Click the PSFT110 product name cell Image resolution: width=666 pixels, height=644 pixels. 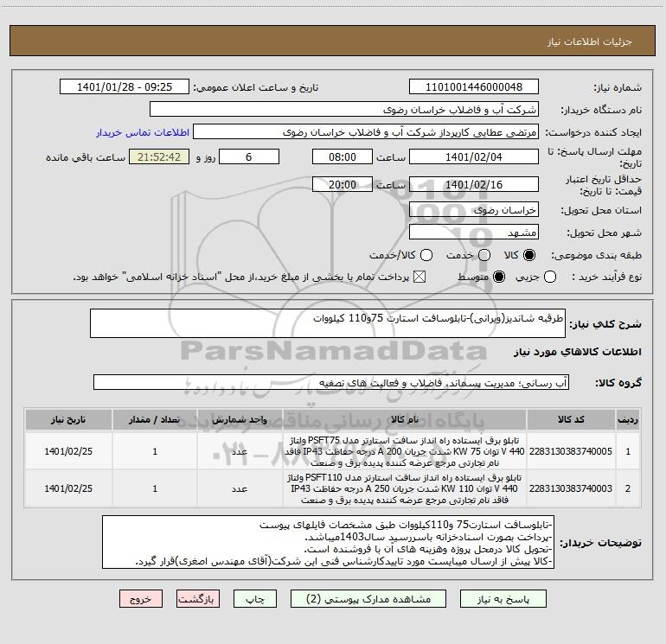405,488
